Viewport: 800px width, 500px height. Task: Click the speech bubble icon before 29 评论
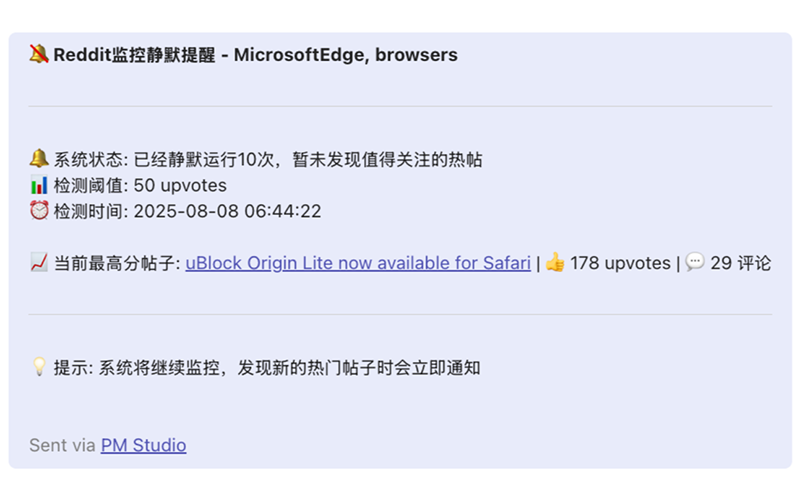(695, 262)
